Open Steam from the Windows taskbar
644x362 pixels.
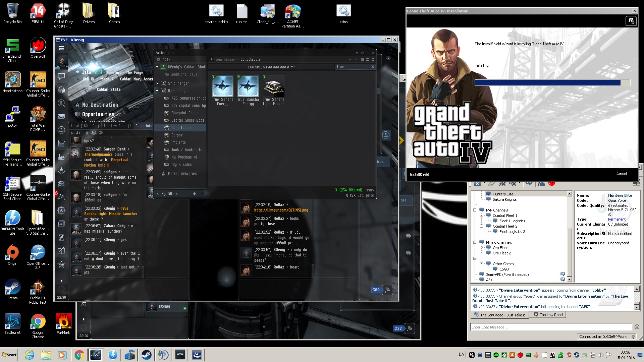coord(146,355)
